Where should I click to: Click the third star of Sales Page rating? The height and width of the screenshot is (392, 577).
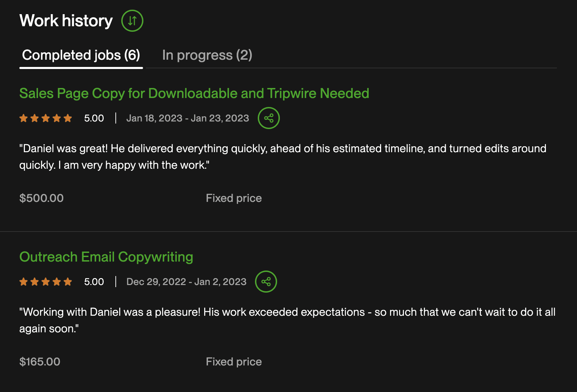[x=46, y=118]
